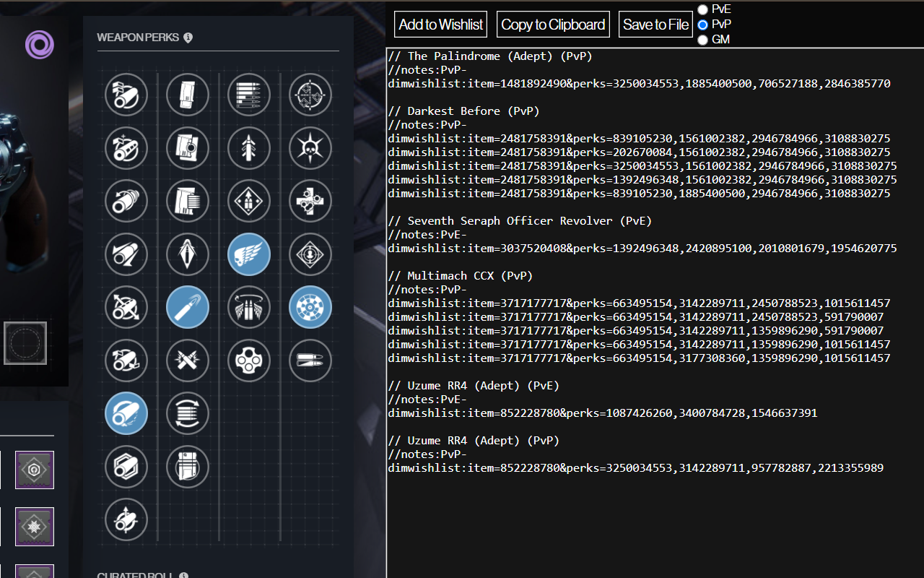Pick the diamond ammo perk in third column
This screenshot has width=924, height=578.
coord(249,201)
